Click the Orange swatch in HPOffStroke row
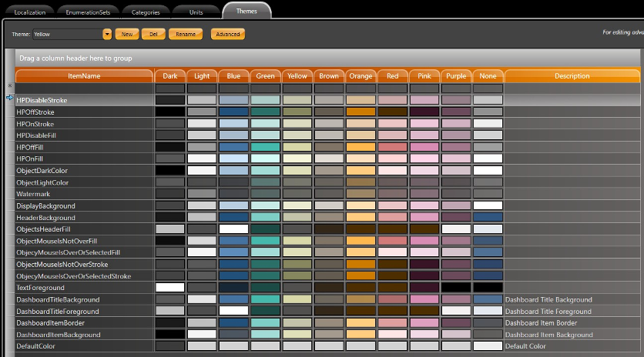Image resolution: width=644 pixels, height=357 pixels. click(x=361, y=112)
